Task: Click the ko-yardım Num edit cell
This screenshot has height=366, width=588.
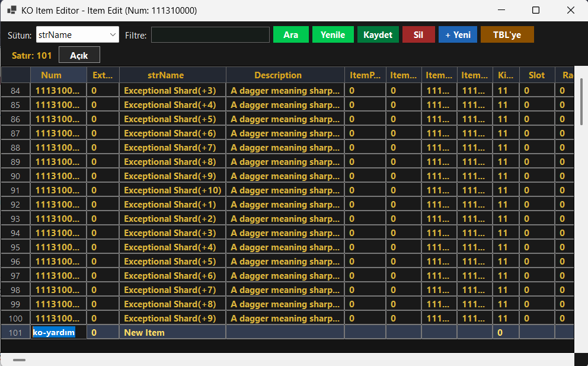Action: tap(59, 333)
